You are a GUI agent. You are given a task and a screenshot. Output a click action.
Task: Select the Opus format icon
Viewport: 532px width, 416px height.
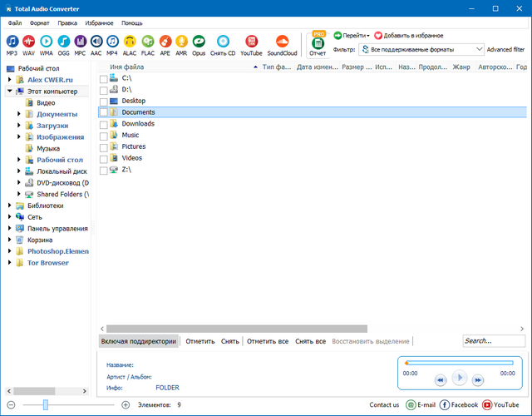tap(199, 42)
